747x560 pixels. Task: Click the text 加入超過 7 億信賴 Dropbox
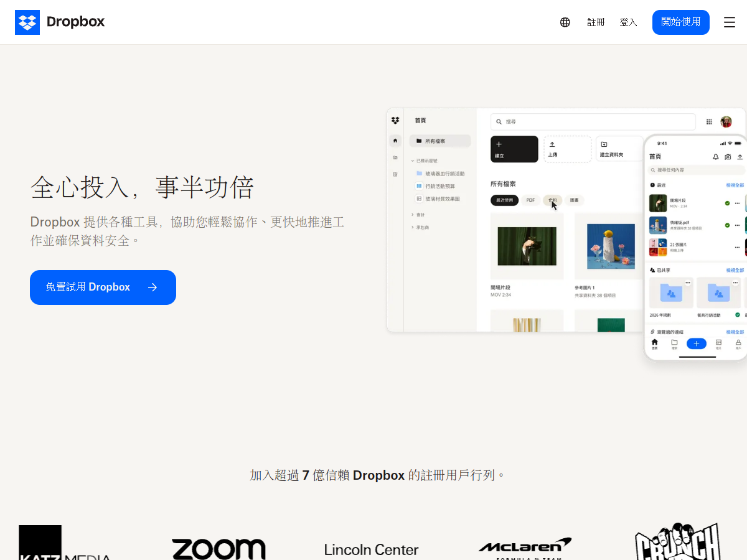pyautogui.click(x=327, y=475)
